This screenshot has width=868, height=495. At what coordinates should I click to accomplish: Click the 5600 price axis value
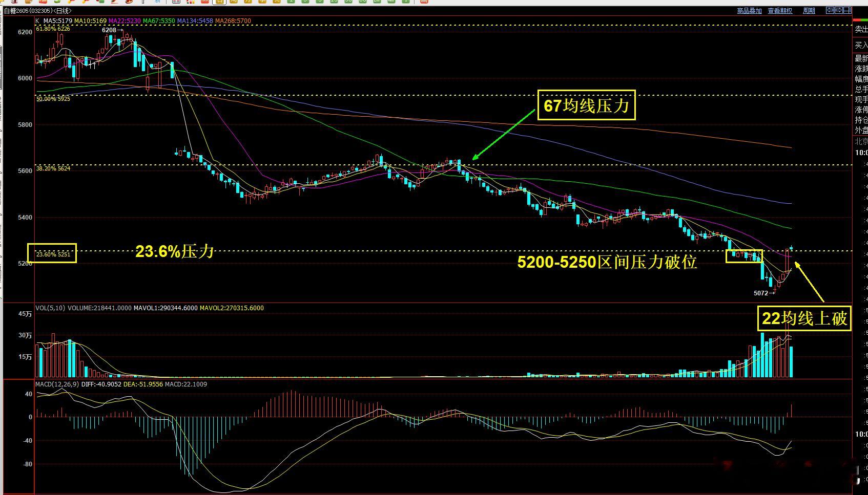pyautogui.click(x=25, y=171)
